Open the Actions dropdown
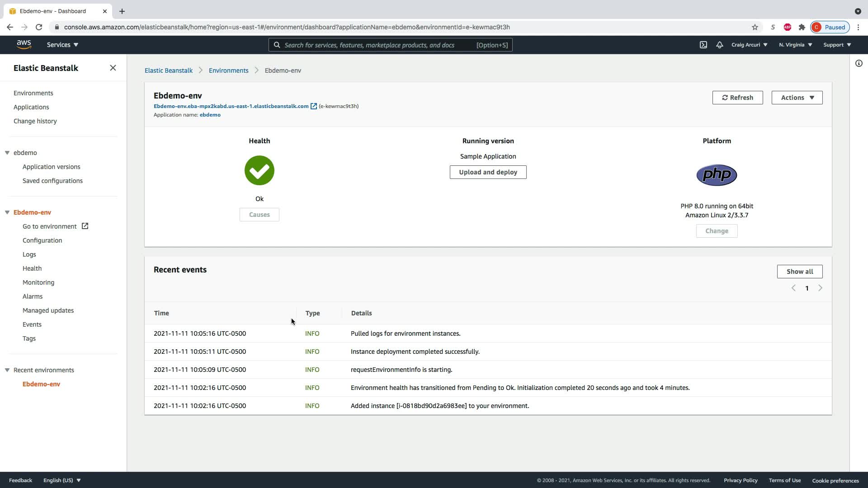The image size is (868, 488). (x=797, y=98)
